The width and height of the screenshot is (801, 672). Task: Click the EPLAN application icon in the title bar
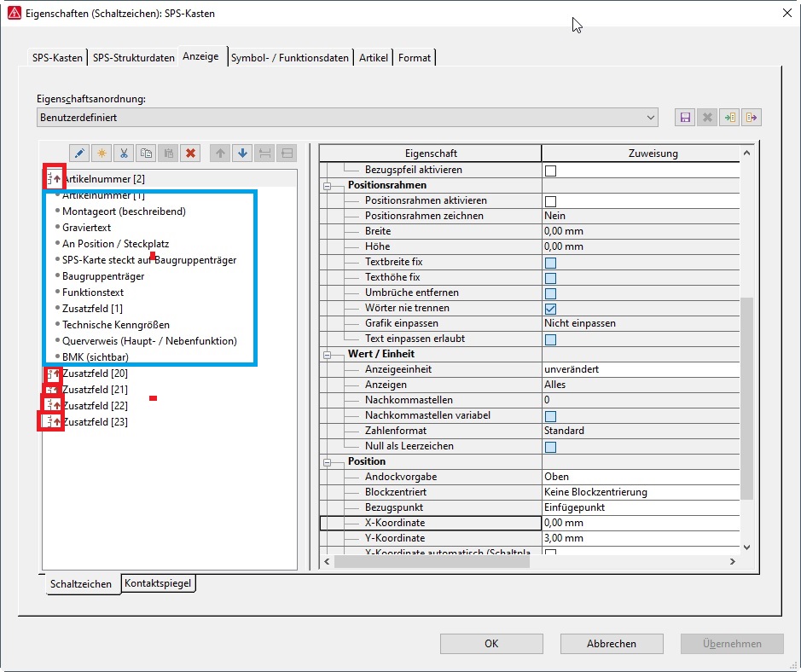[15, 14]
